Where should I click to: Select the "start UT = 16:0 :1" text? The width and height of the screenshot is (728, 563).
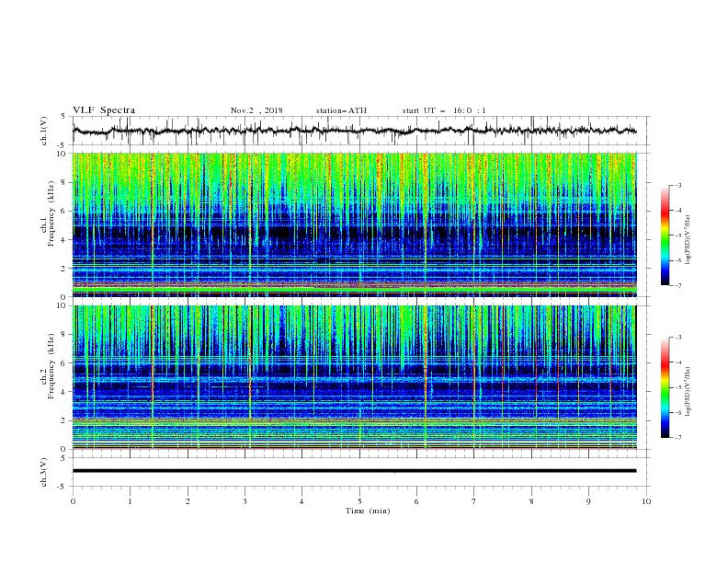pos(444,110)
